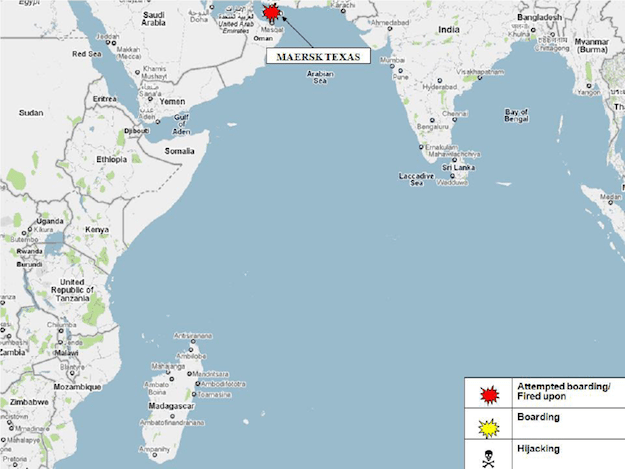Click the Toamasina city label
625x469 pixels.
coord(214,394)
